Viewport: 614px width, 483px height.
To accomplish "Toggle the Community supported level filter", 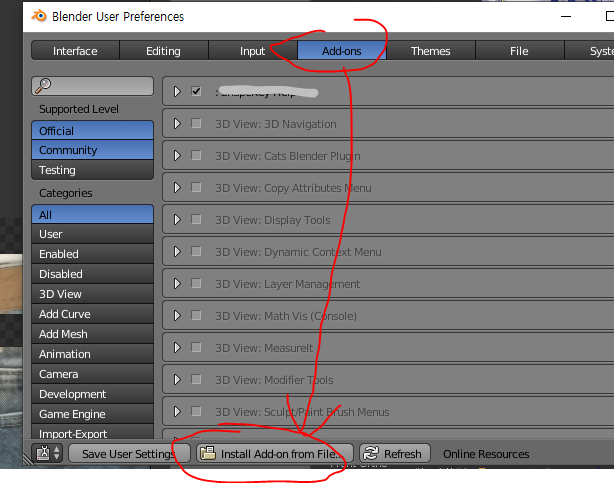I will click(x=92, y=150).
